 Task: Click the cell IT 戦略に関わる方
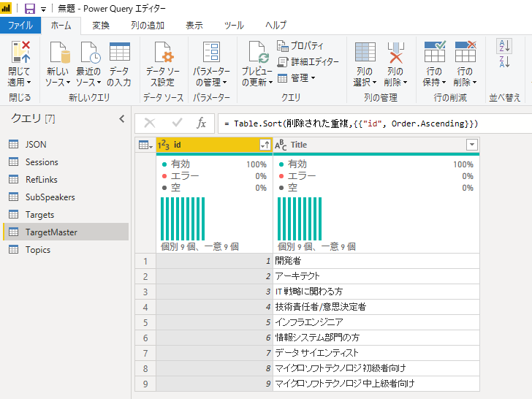tap(376, 292)
